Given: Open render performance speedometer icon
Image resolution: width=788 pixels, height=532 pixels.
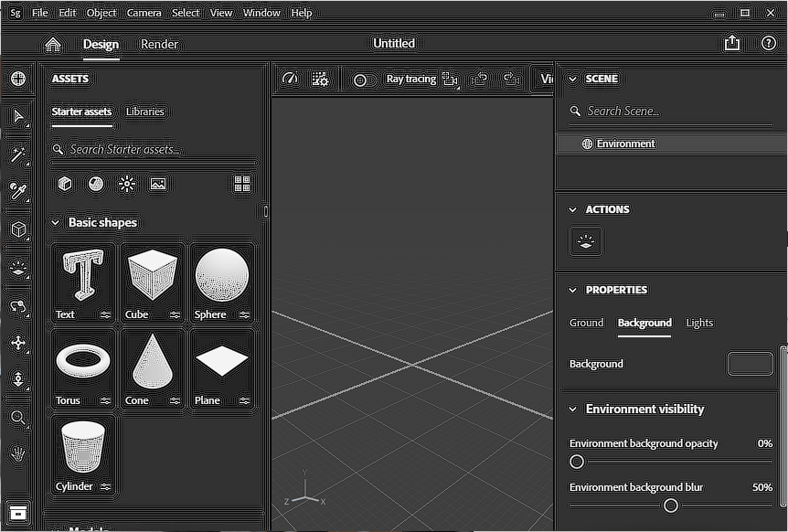Looking at the screenshot, I should coord(290,79).
